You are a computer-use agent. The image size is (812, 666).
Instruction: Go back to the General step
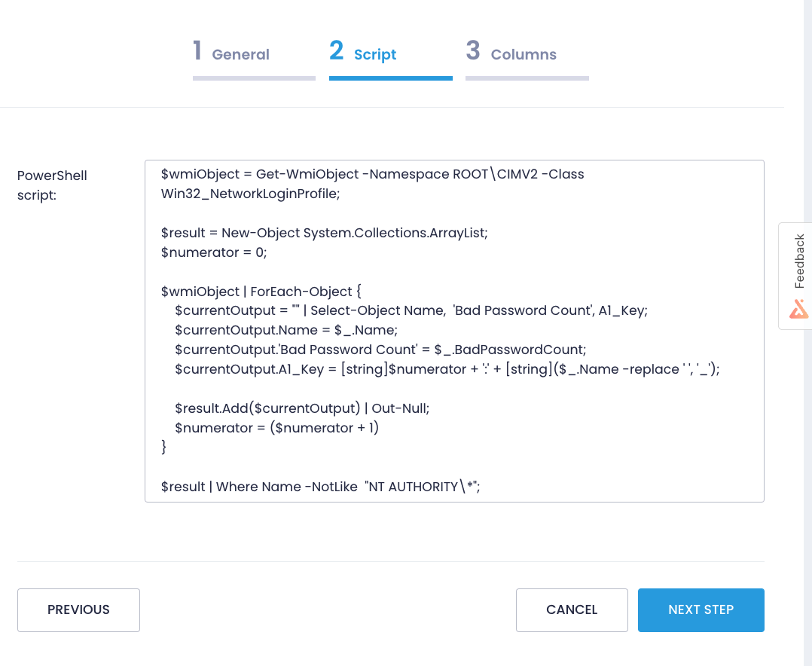pos(240,54)
